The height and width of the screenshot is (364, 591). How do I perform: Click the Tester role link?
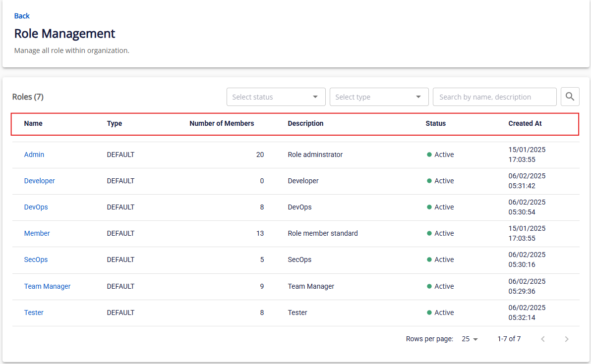[34, 312]
